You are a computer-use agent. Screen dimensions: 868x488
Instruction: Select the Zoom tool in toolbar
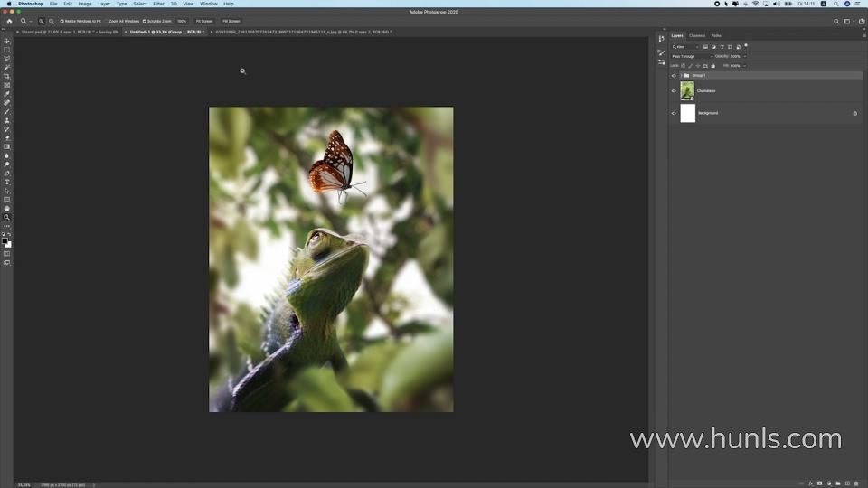tap(6, 218)
